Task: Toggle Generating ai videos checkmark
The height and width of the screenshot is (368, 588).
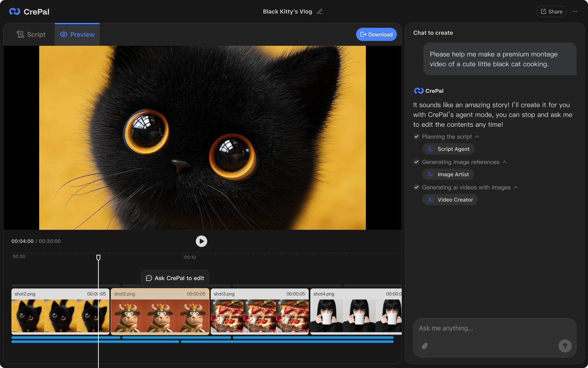Action: 416,187
